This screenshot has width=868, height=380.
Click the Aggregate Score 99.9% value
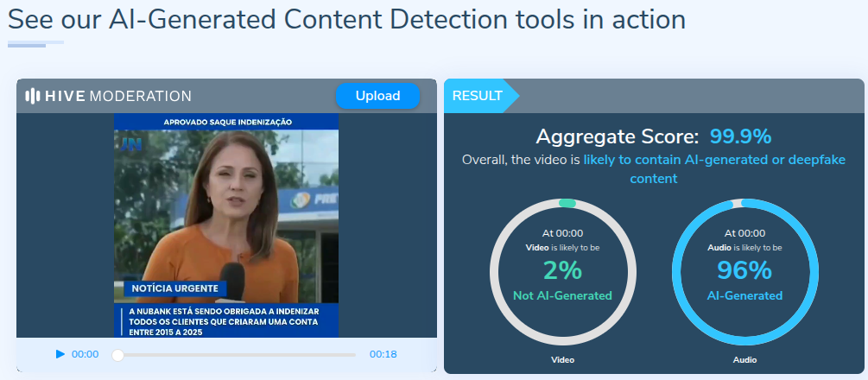coord(741,136)
